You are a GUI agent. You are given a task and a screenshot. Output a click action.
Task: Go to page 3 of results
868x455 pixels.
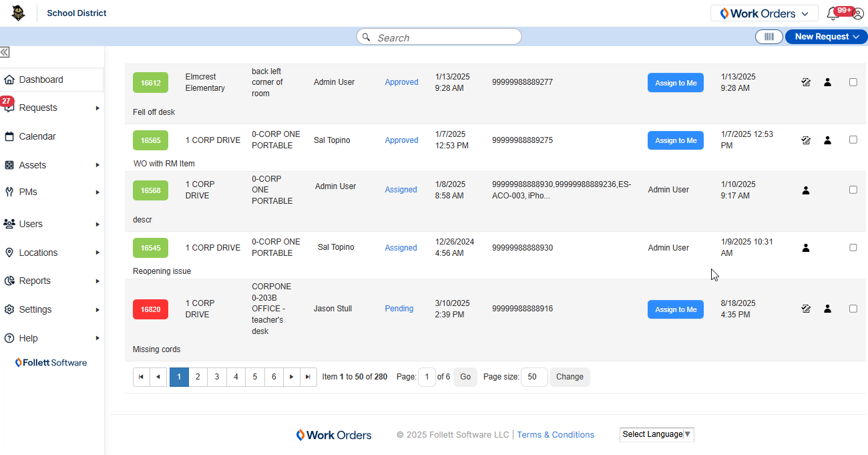point(216,377)
